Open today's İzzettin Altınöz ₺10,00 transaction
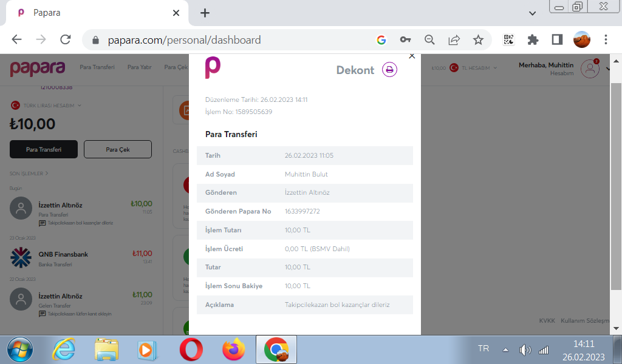 tap(81, 213)
